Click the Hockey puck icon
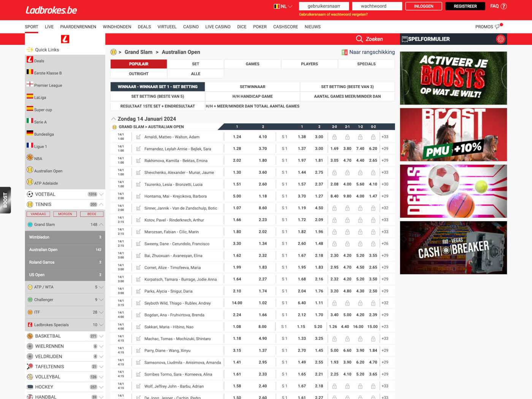 coord(30,387)
